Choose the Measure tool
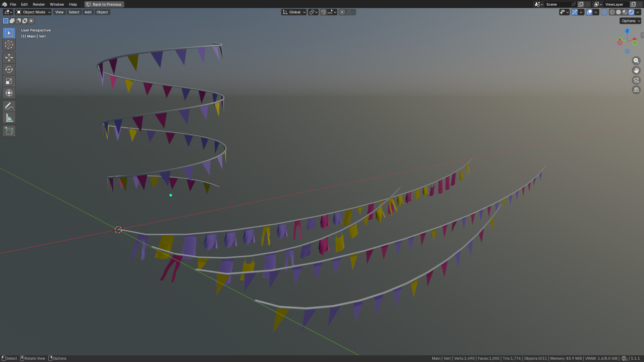The image size is (644, 362). (x=9, y=118)
